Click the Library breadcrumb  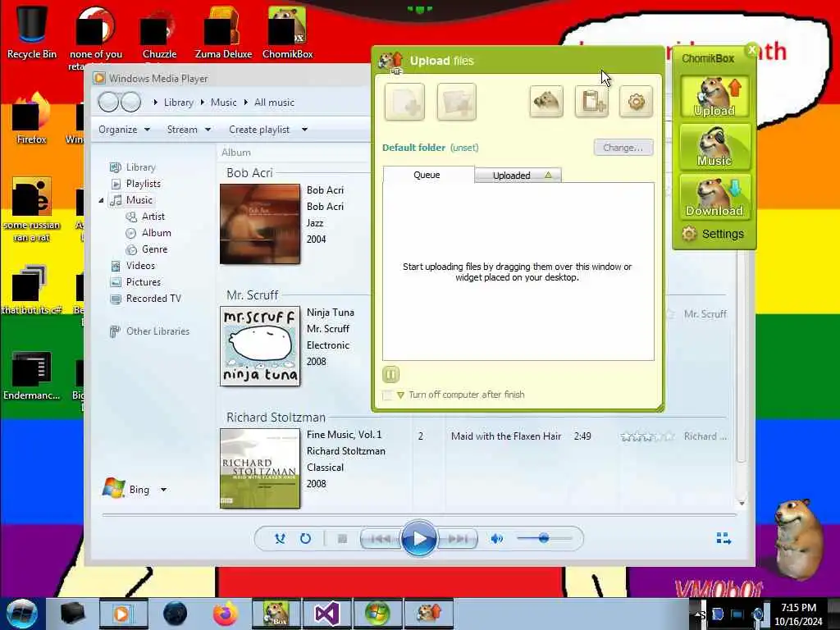[x=178, y=103]
